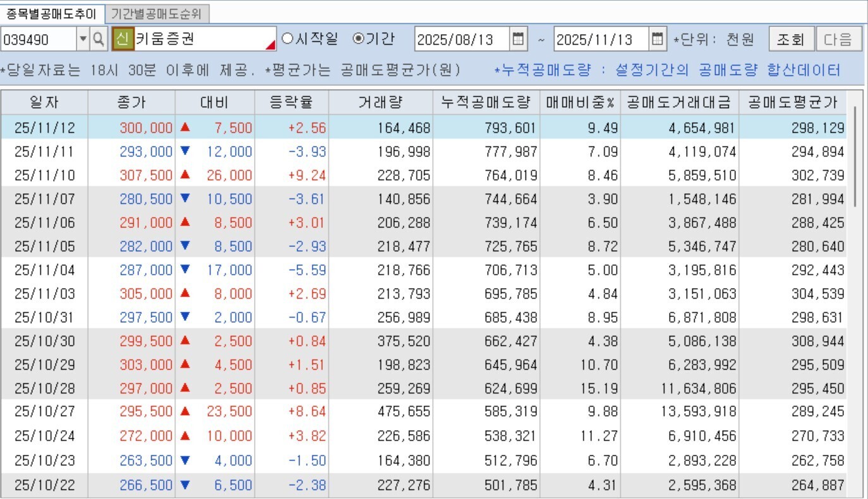Click the 039490 stock code field
Image resolution: width=868 pixels, height=499 pixels.
[x=39, y=39]
